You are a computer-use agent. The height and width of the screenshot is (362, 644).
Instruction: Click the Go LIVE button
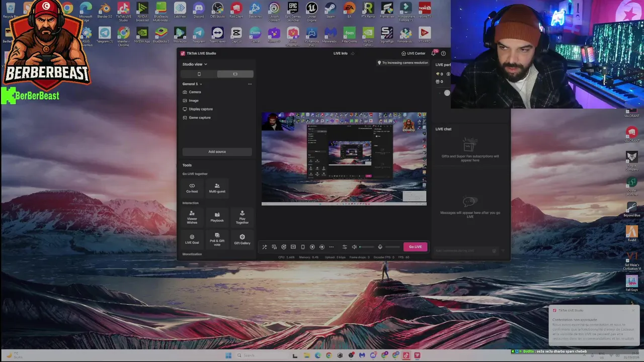pyautogui.click(x=415, y=247)
